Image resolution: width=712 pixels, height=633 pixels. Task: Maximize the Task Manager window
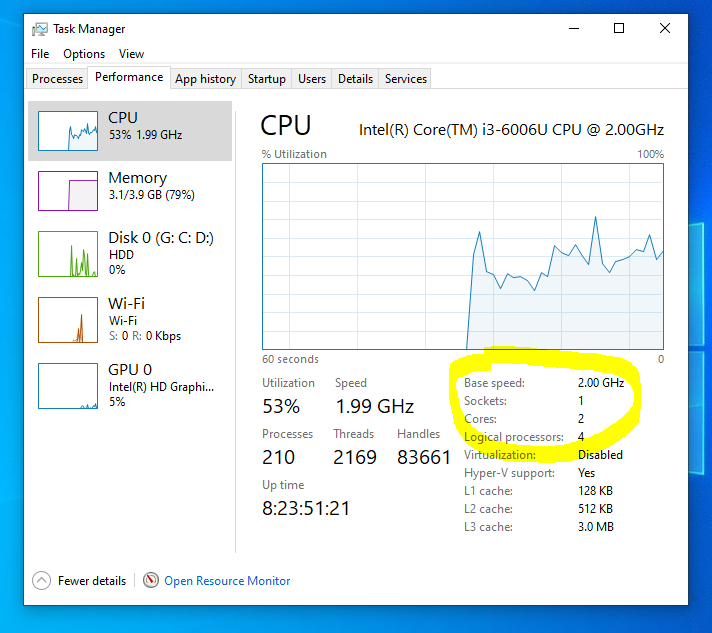618,28
